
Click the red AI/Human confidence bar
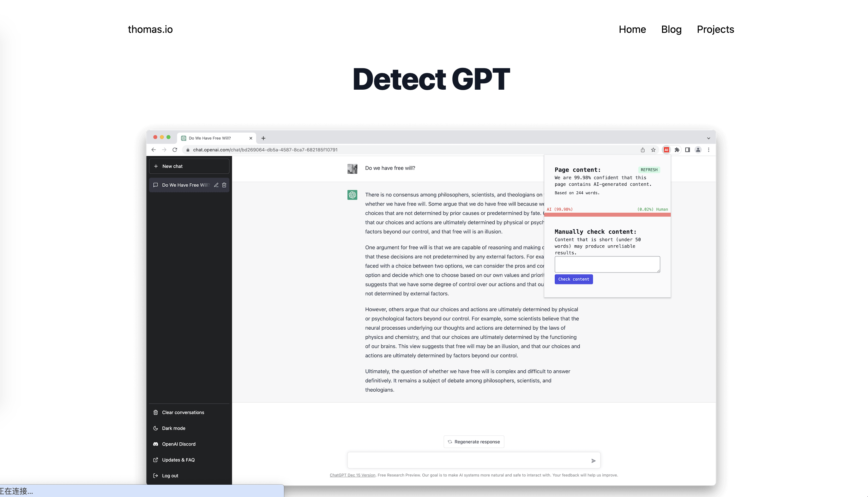[x=607, y=215]
